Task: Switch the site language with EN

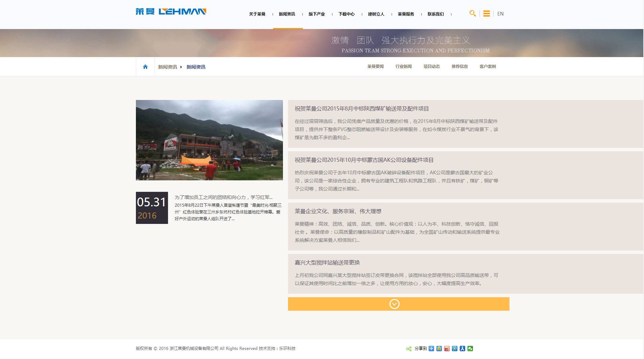Action: pos(500,14)
